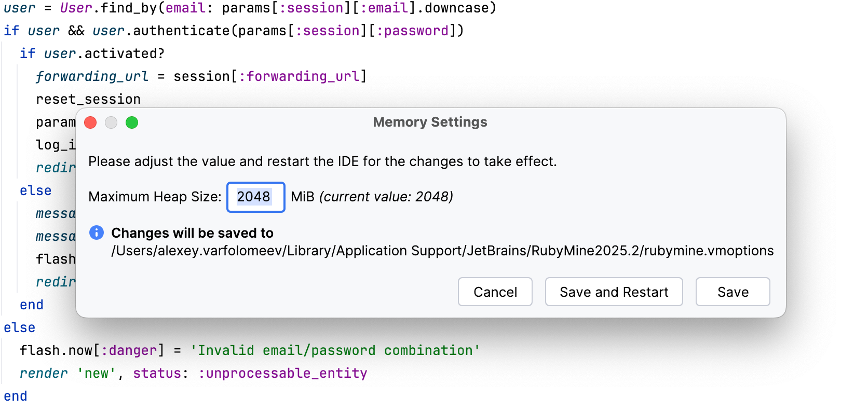
Task: Click the yellow minimize circle on the dialog
Action: coord(112,122)
